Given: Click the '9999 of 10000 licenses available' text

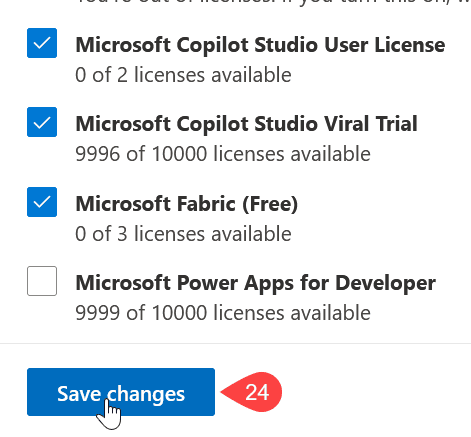Looking at the screenshot, I should pos(223,313).
